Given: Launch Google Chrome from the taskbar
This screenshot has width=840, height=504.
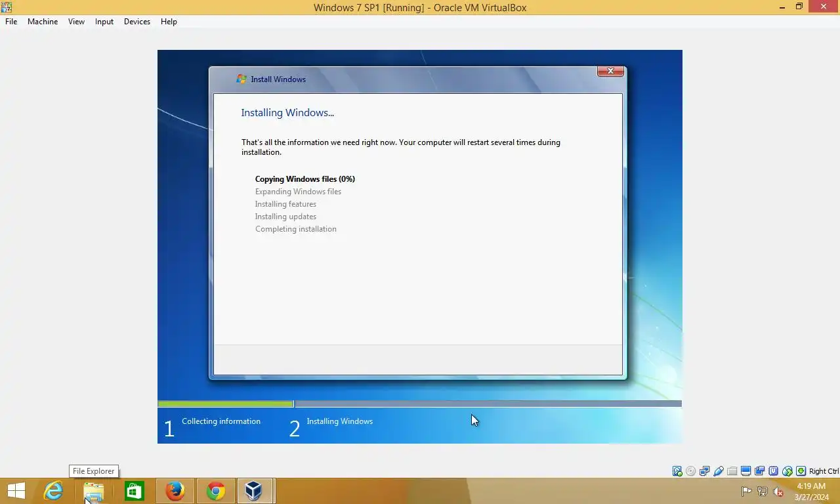Looking at the screenshot, I should (215, 491).
